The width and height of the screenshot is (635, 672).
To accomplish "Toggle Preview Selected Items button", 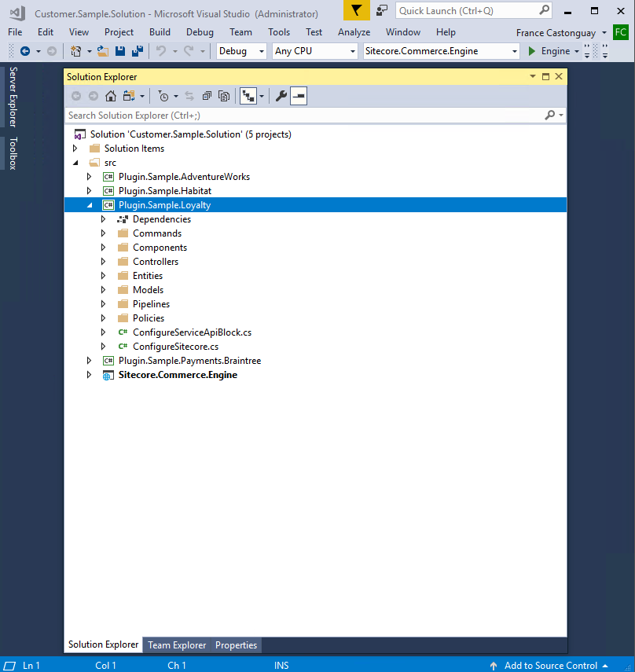I will [299, 96].
